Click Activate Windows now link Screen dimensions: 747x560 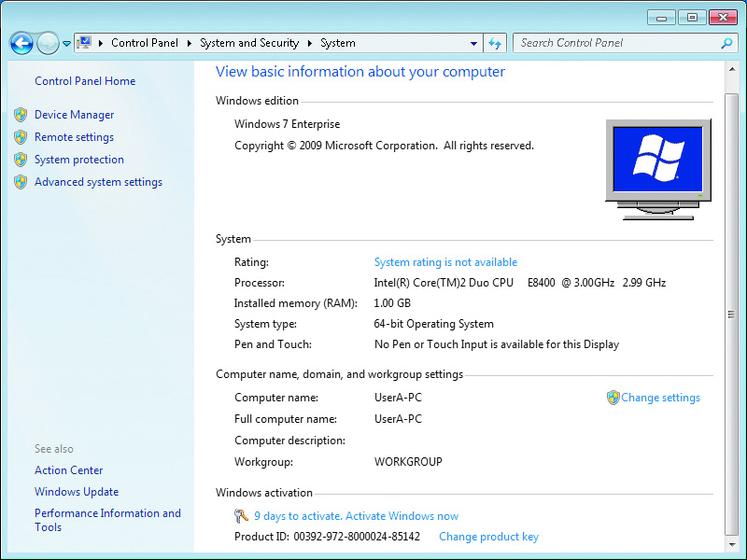402,516
